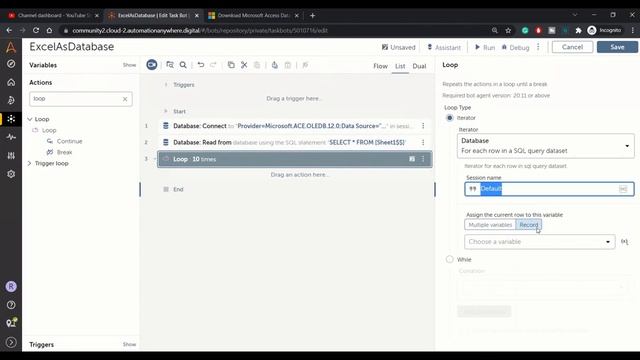
Task: Click the Save button
Action: (x=617, y=47)
